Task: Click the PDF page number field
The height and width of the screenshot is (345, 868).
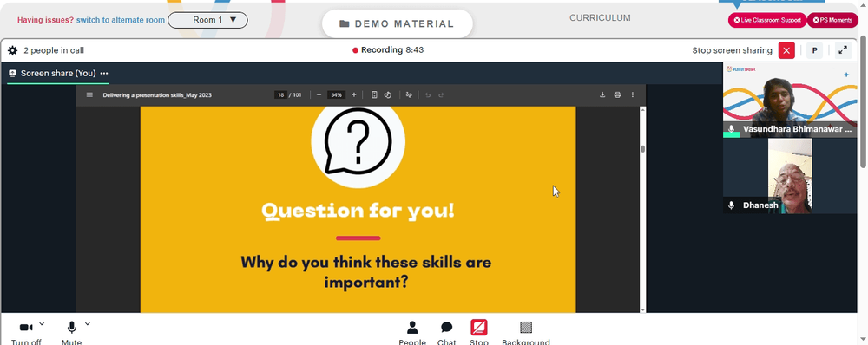Action: coord(280,95)
